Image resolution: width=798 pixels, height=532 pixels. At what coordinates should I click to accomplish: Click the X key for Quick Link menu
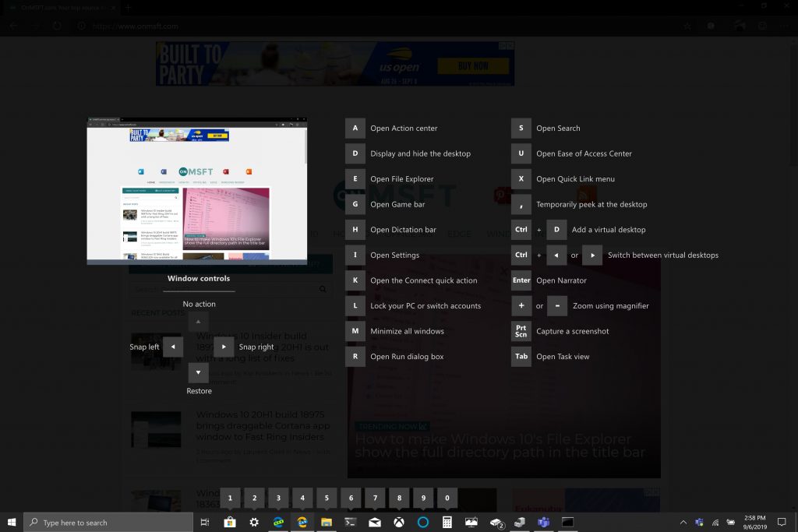tap(521, 179)
